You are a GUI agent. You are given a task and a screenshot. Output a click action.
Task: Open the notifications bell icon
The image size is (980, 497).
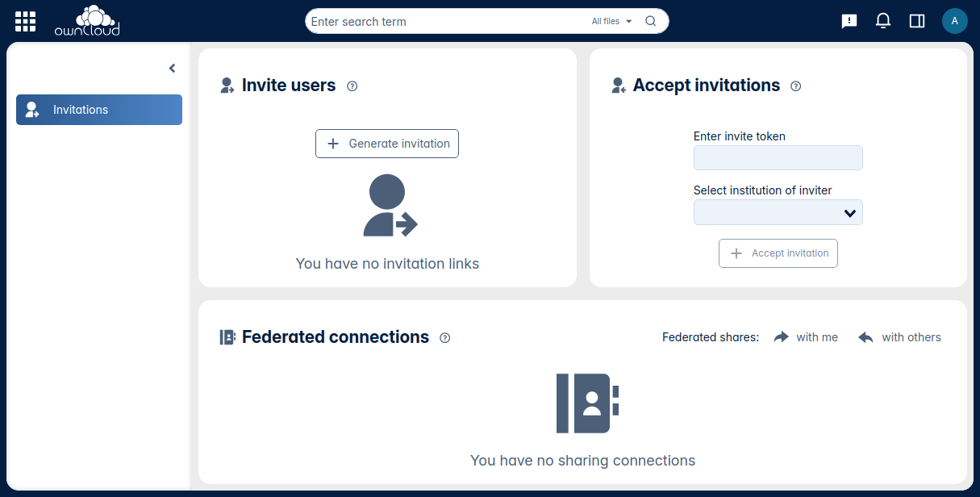[x=882, y=21]
